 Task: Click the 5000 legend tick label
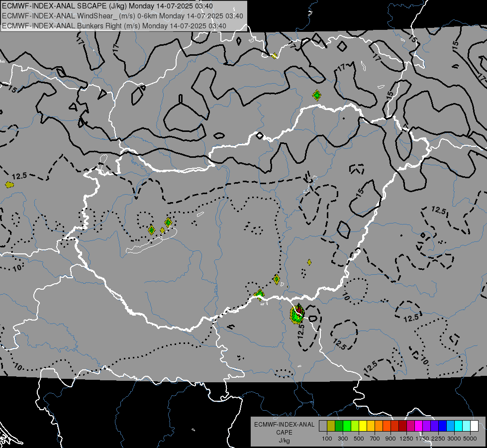point(470,439)
